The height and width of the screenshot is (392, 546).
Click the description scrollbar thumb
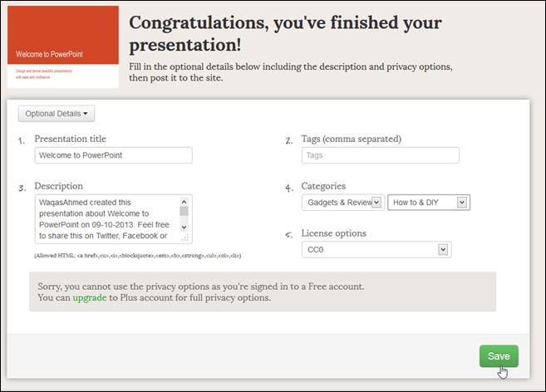point(184,211)
